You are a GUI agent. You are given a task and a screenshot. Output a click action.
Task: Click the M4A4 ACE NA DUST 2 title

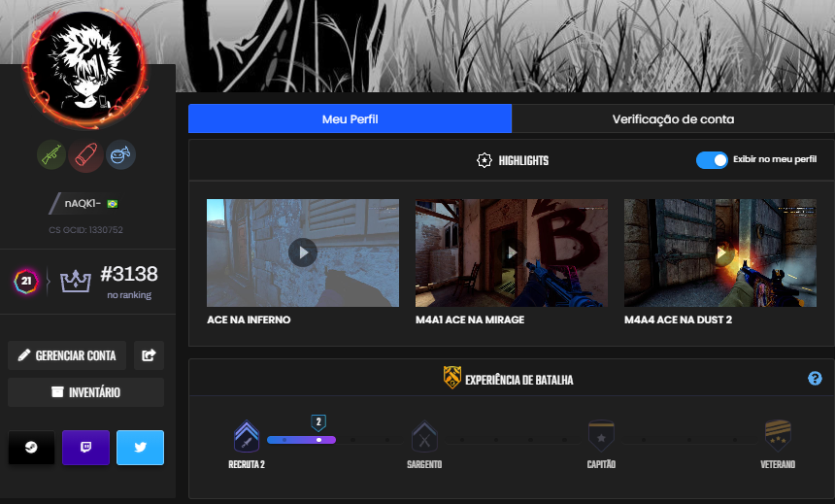[x=678, y=319]
